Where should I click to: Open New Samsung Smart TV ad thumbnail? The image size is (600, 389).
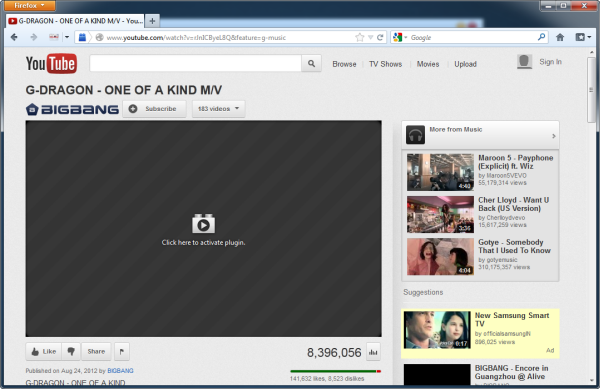[437, 330]
